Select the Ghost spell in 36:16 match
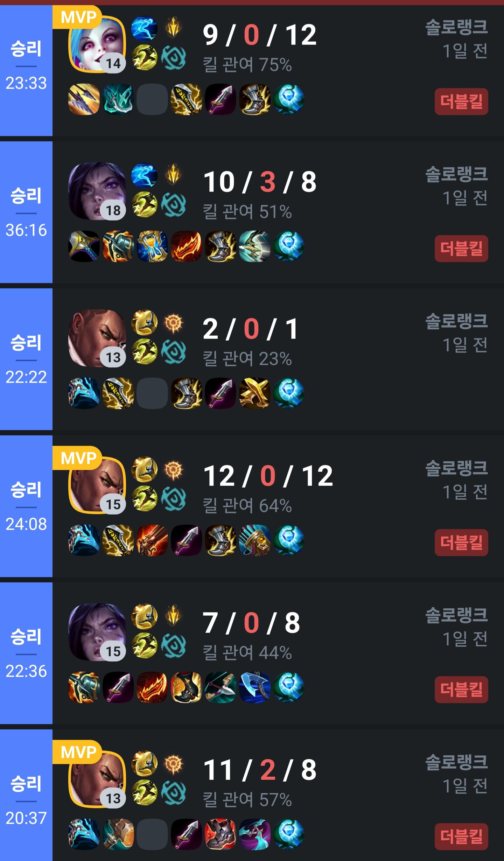This screenshot has width=504, height=861. coord(144,175)
